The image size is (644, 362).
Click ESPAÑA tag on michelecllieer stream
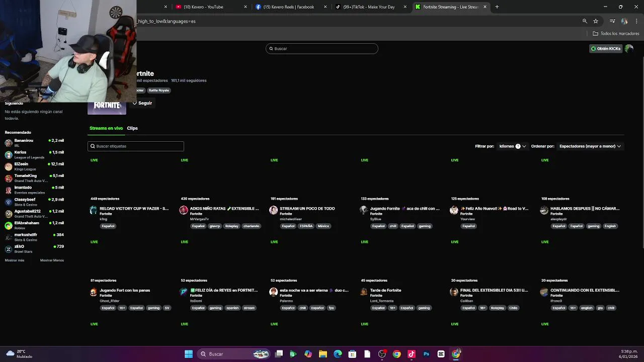pos(306,226)
